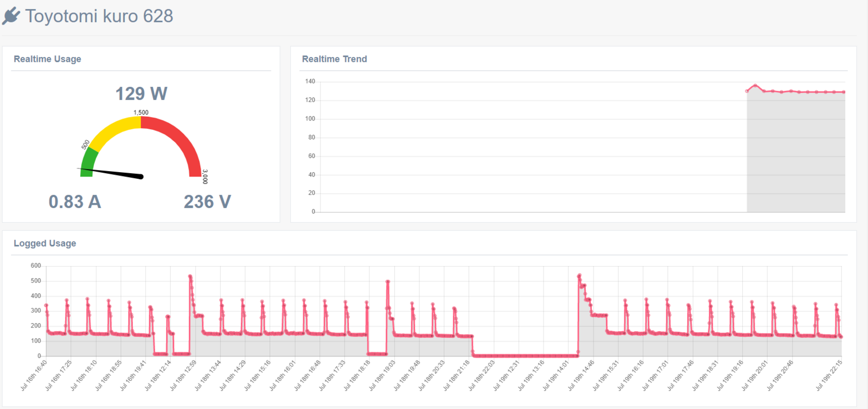Click the "Jul 18th 12:14" time label
This screenshot has width=868, height=409.
(158, 375)
